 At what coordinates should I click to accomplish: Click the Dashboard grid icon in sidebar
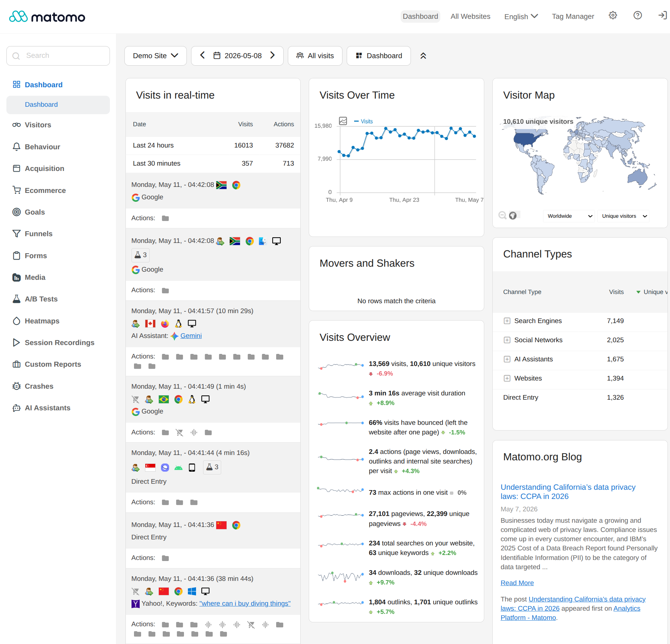click(x=17, y=84)
